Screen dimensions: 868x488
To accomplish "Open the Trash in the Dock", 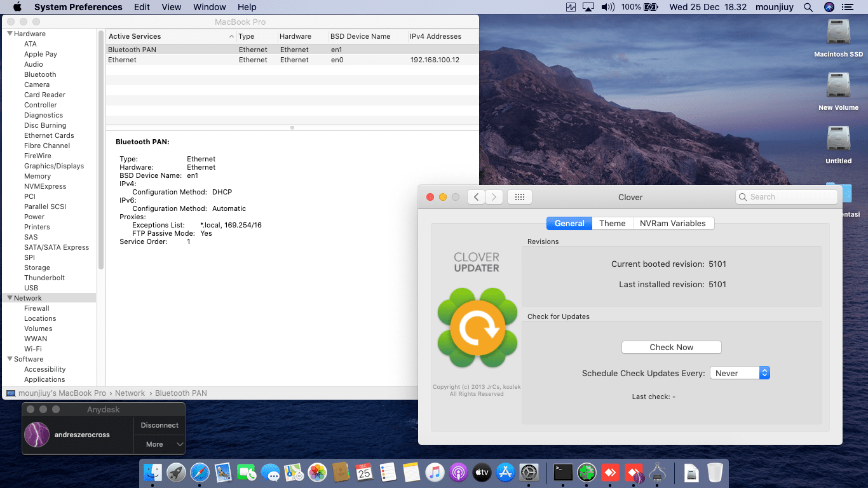I will [715, 472].
